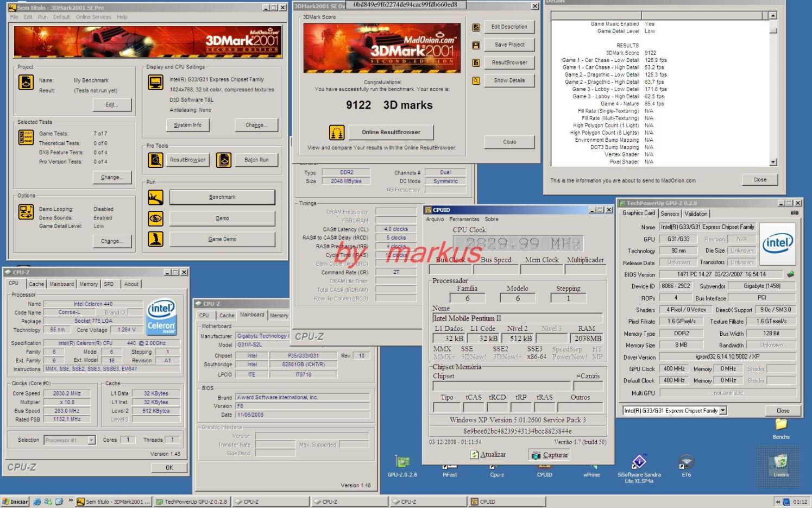
Task: Click the ResultBrowser icon in score window
Action: tap(476, 63)
